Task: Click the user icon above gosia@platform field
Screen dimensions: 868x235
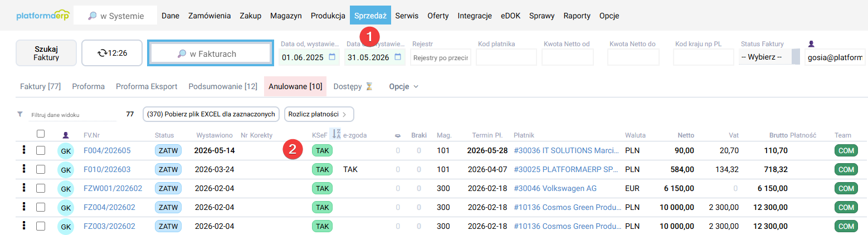Action: [811, 43]
